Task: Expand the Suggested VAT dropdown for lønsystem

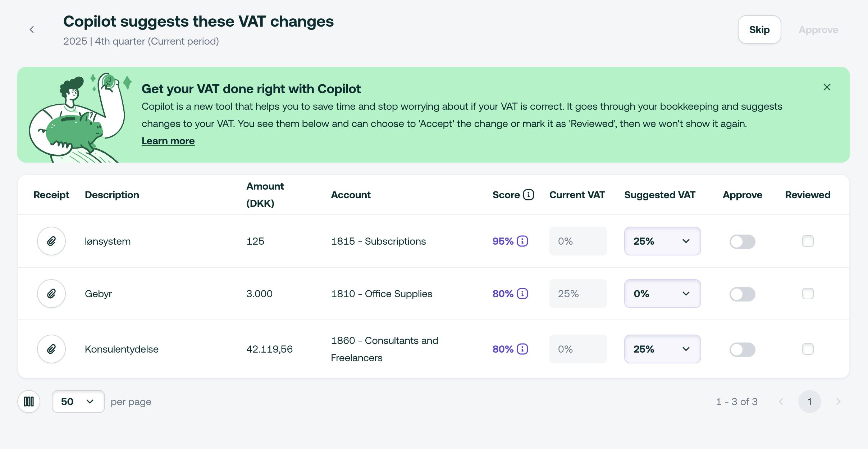Action: point(662,241)
